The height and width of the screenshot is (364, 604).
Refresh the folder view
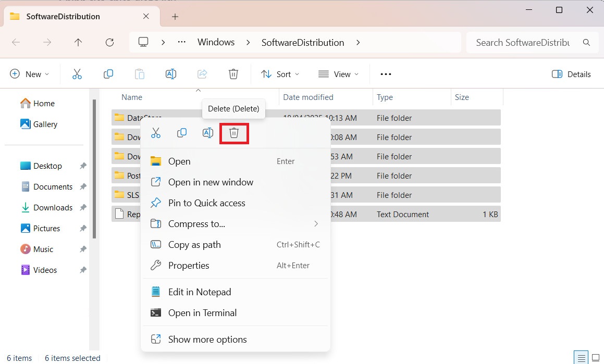[x=110, y=42]
